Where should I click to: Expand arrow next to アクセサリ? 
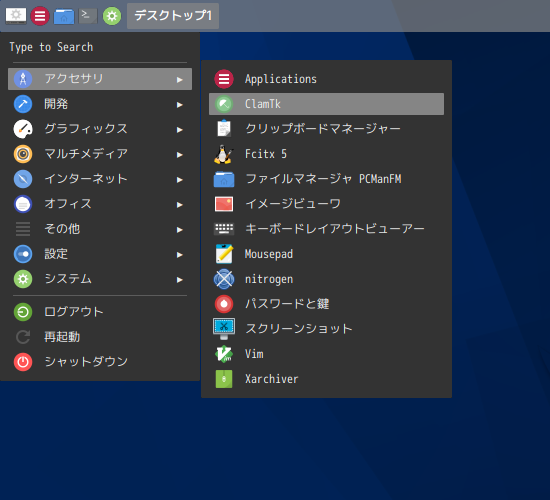coord(180,80)
